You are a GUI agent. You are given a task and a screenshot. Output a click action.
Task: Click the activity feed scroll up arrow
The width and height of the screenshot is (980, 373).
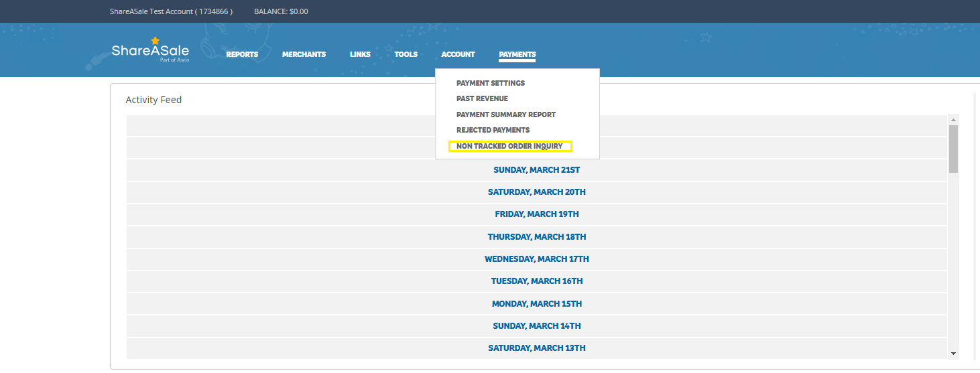point(953,120)
